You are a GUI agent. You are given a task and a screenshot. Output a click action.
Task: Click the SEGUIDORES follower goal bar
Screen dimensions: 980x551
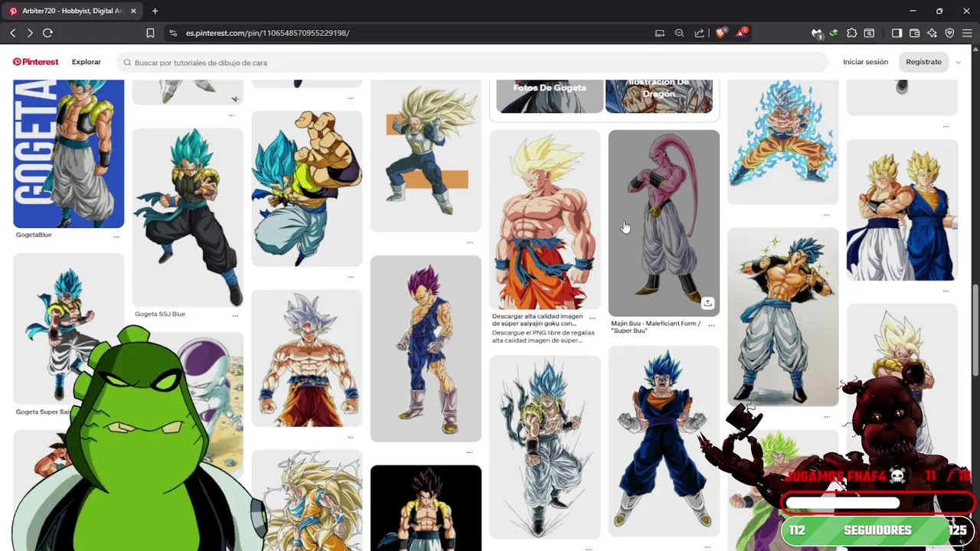877,530
